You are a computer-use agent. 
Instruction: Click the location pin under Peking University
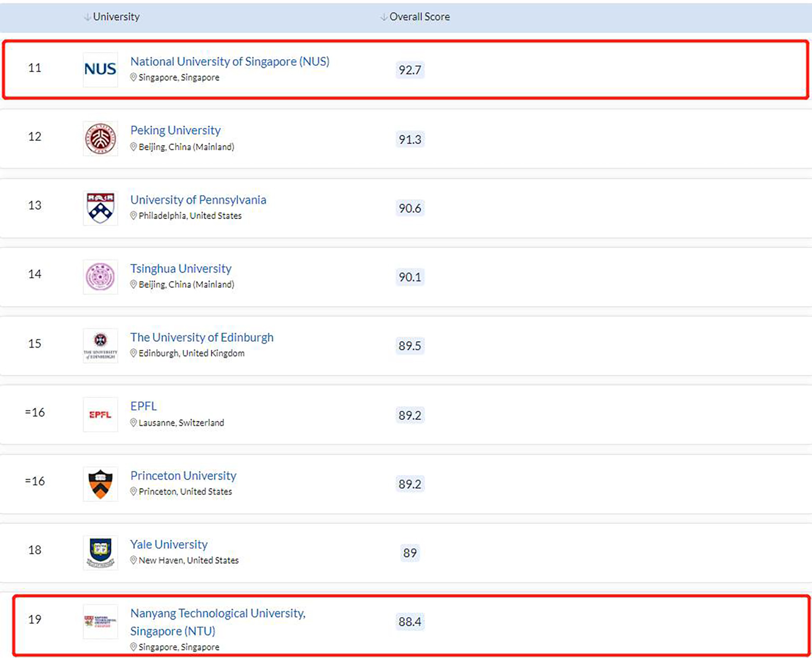[133, 147]
